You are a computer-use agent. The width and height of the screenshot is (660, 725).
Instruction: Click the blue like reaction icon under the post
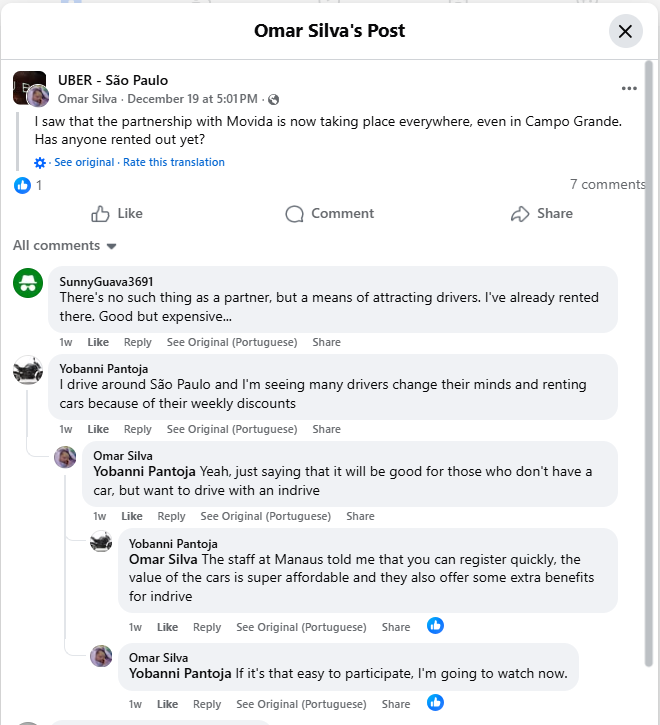(x=22, y=185)
